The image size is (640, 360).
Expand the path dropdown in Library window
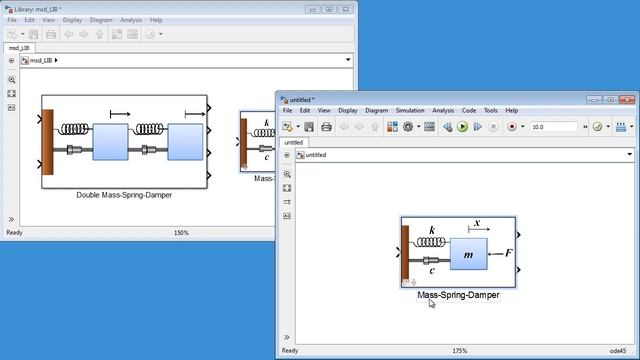pyautogui.click(x=348, y=60)
